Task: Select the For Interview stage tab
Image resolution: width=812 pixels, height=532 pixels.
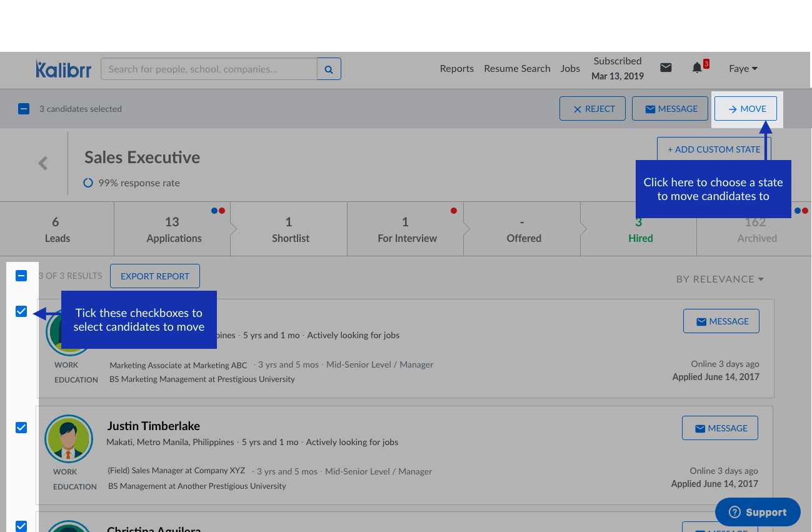Action: click(407, 229)
